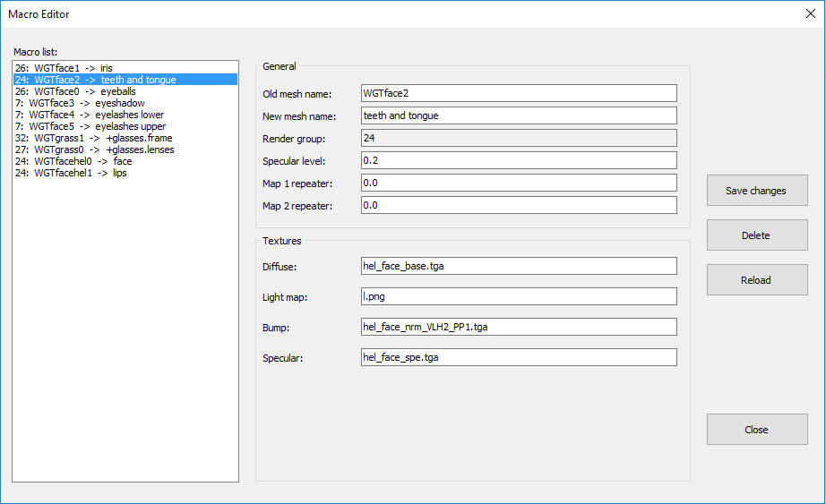Edit the Bump texture field
The image size is (826, 504).
(519, 327)
